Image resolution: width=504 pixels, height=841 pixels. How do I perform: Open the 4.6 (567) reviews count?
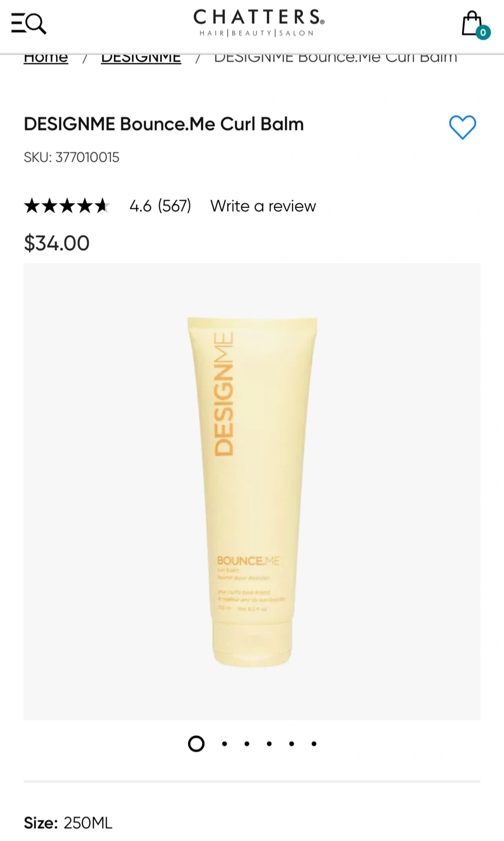(x=160, y=206)
